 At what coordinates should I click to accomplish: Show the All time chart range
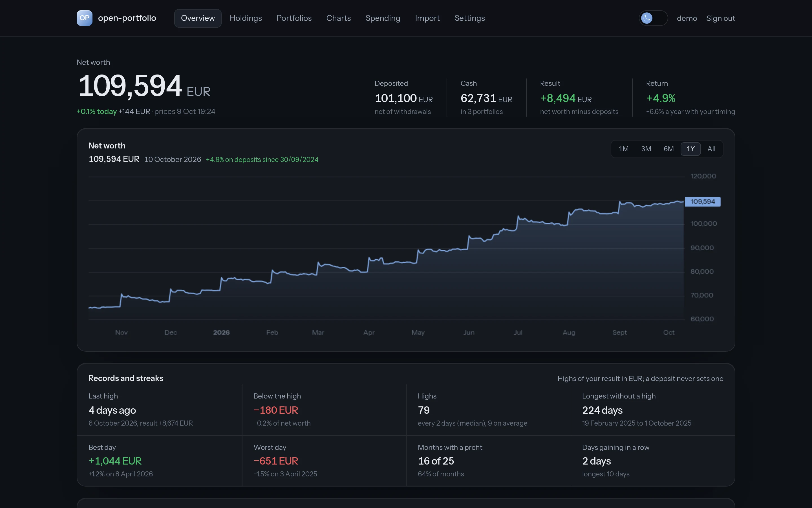[711, 149]
